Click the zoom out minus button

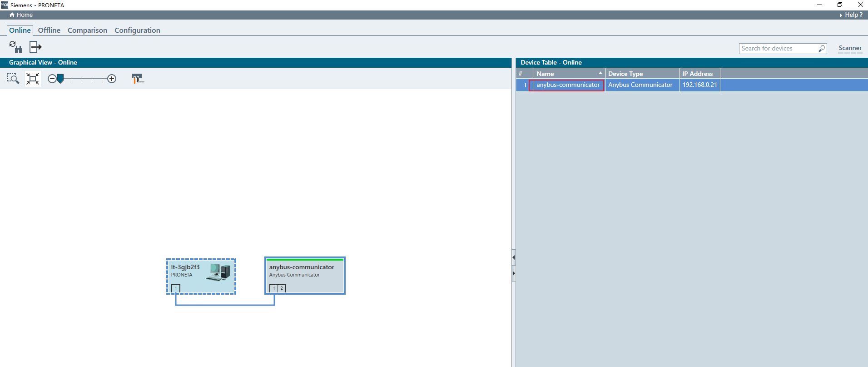click(x=52, y=79)
